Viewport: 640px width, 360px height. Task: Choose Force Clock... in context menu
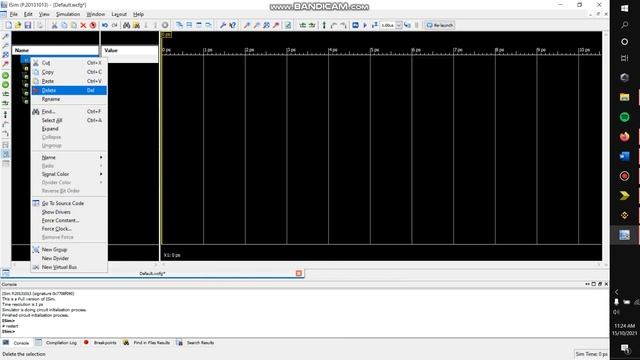point(69,229)
